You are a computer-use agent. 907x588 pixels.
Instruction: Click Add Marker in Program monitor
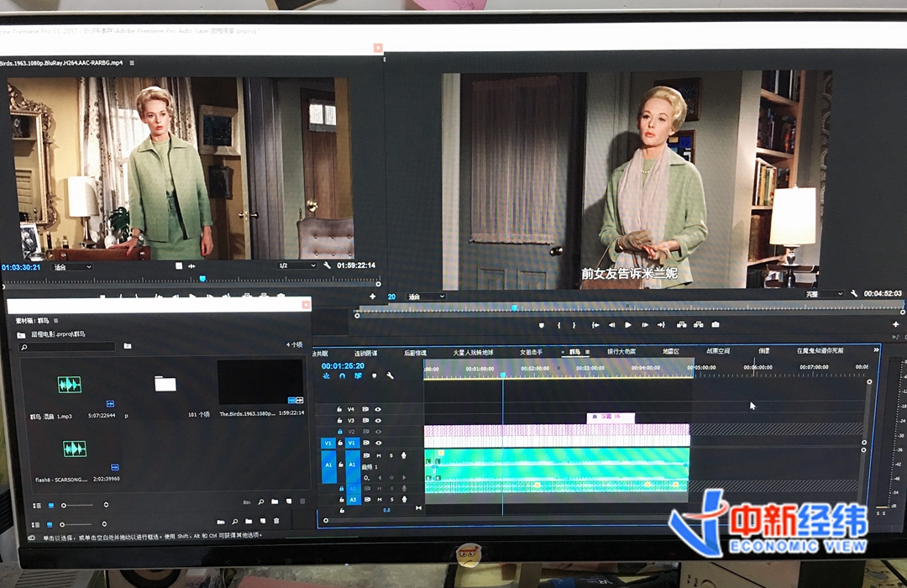[x=542, y=325]
